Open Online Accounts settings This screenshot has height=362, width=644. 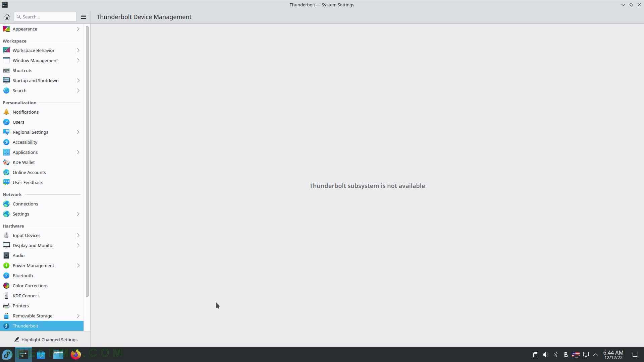[42, 172]
